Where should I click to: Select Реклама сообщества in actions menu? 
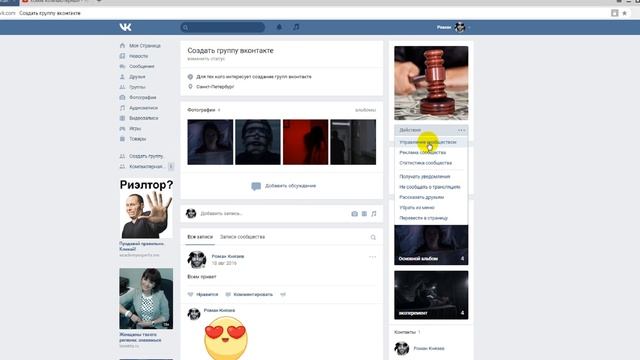coord(422,152)
